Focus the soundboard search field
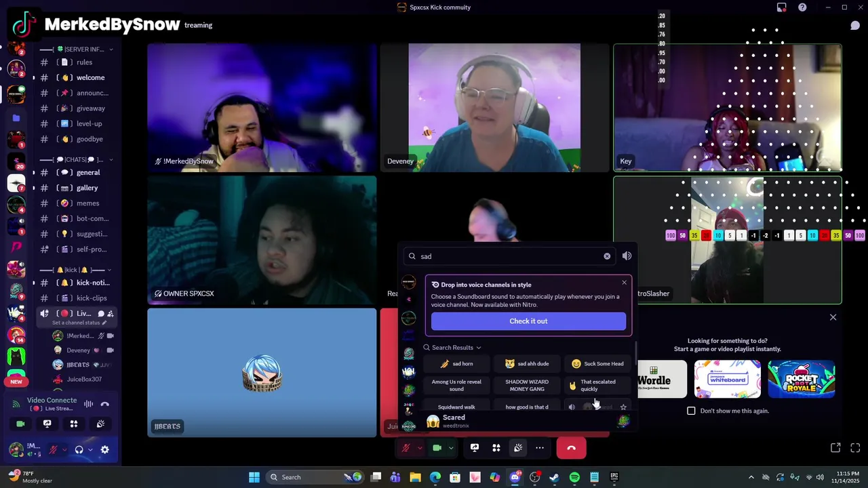 (509, 256)
